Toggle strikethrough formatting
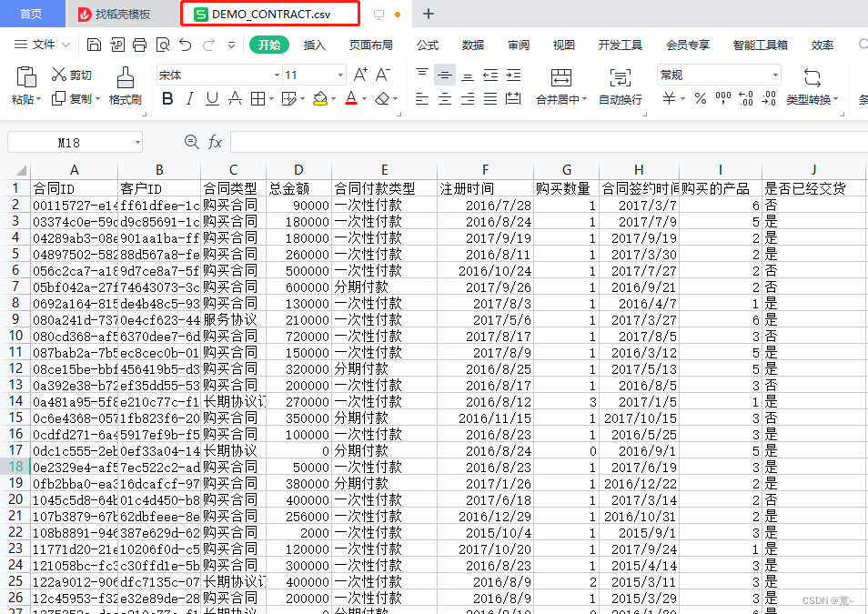Viewport: 868px width, 614px height. tap(237, 98)
